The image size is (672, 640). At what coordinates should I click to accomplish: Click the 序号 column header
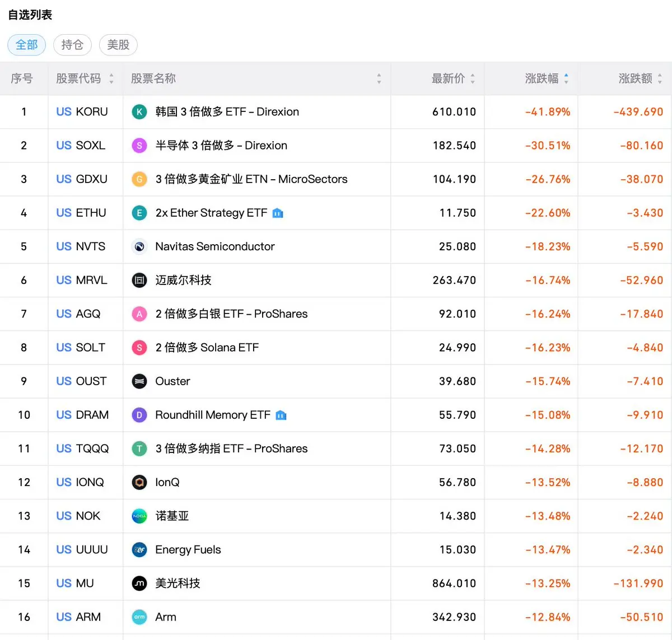pyautogui.click(x=22, y=79)
